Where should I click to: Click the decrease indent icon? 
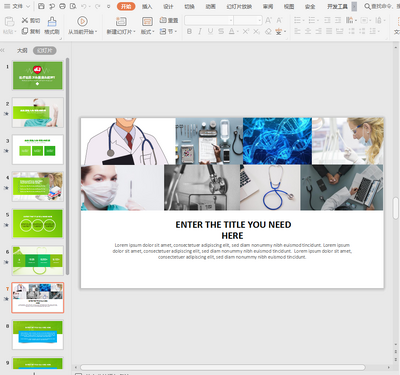(x=327, y=20)
